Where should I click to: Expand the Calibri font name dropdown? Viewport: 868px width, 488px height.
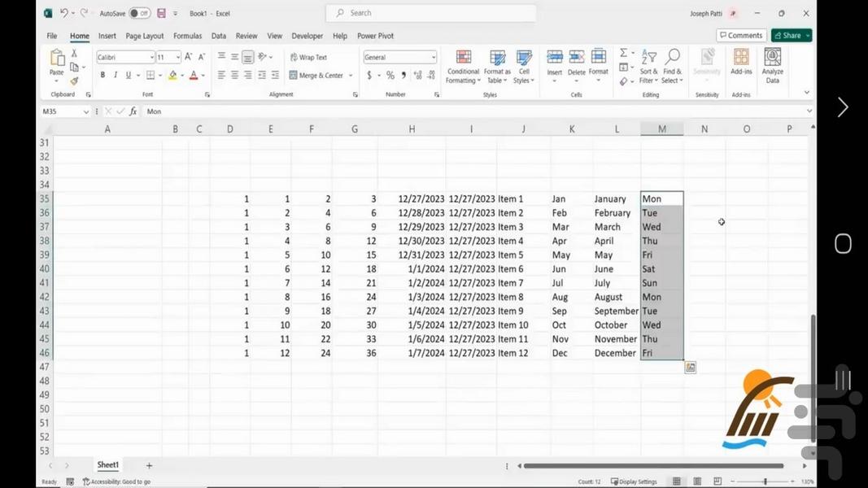(x=151, y=58)
